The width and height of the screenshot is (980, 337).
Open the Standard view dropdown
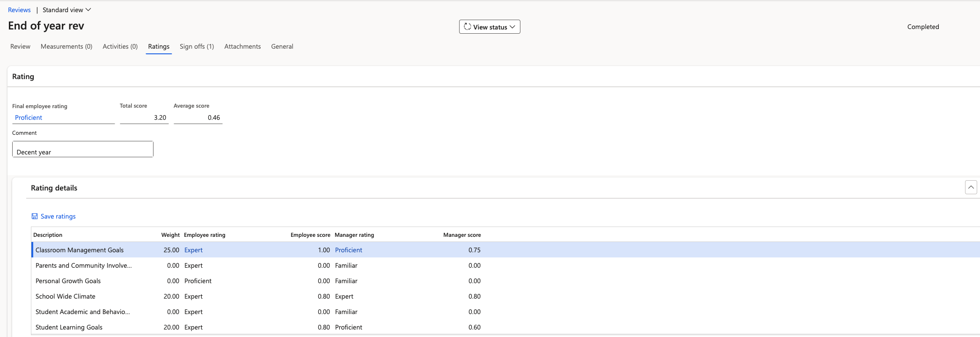[x=67, y=10]
